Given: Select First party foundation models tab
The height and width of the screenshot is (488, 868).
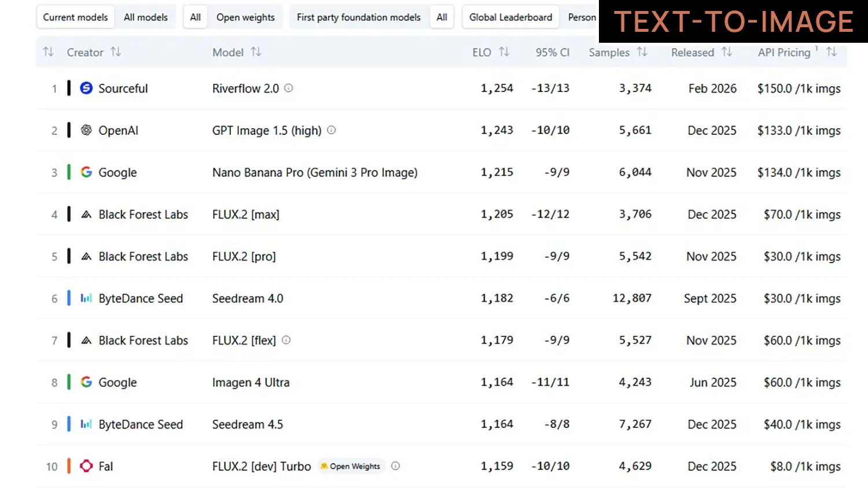Looking at the screenshot, I should [x=358, y=17].
